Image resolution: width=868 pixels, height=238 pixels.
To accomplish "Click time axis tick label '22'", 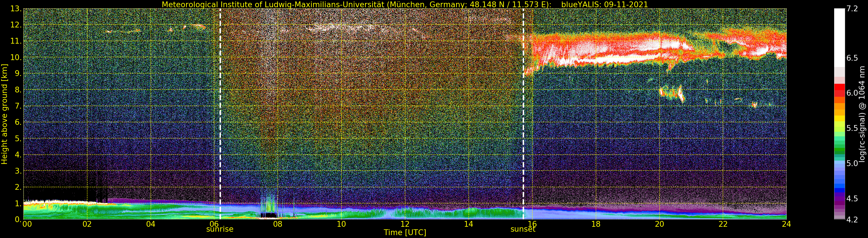I will click(x=723, y=224).
